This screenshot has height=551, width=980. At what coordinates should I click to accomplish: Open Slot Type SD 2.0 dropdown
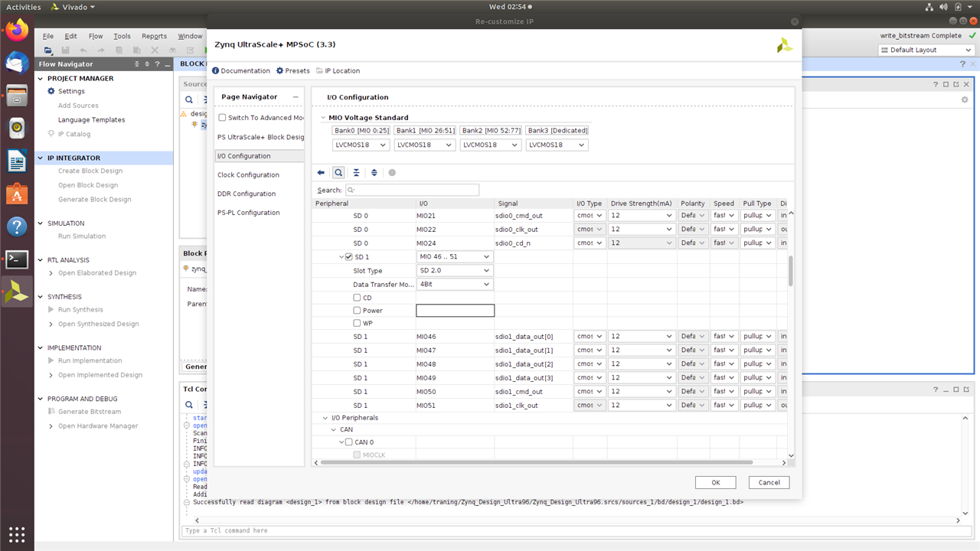pos(454,271)
